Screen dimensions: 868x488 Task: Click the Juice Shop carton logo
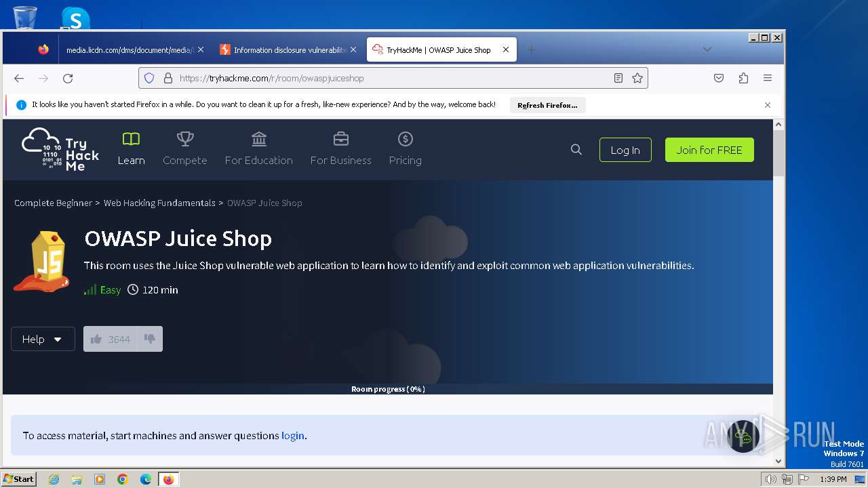point(41,261)
